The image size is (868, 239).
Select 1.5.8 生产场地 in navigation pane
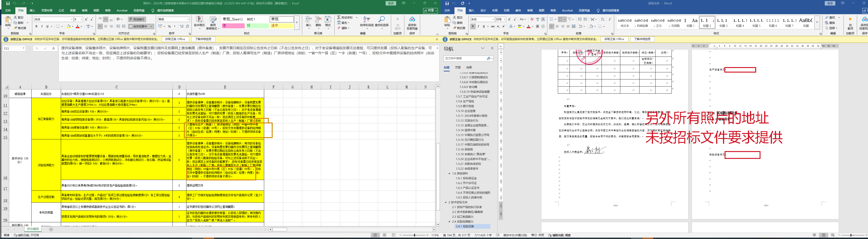(465, 101)
